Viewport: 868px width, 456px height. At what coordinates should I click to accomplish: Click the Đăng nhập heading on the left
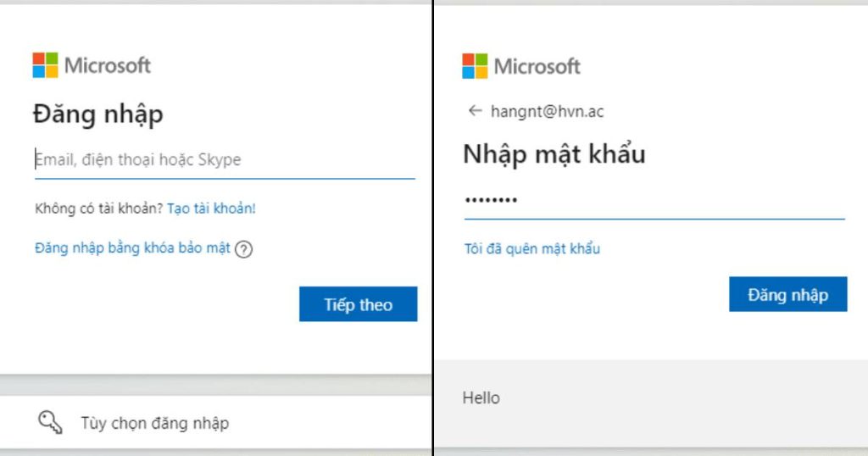pyautogui.click(x=98, y=114)
